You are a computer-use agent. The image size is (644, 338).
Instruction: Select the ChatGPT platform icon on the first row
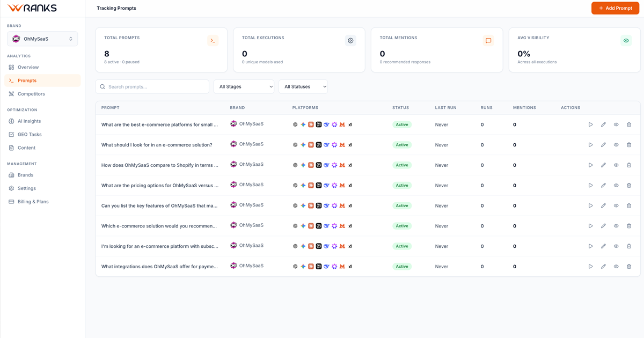295,124
